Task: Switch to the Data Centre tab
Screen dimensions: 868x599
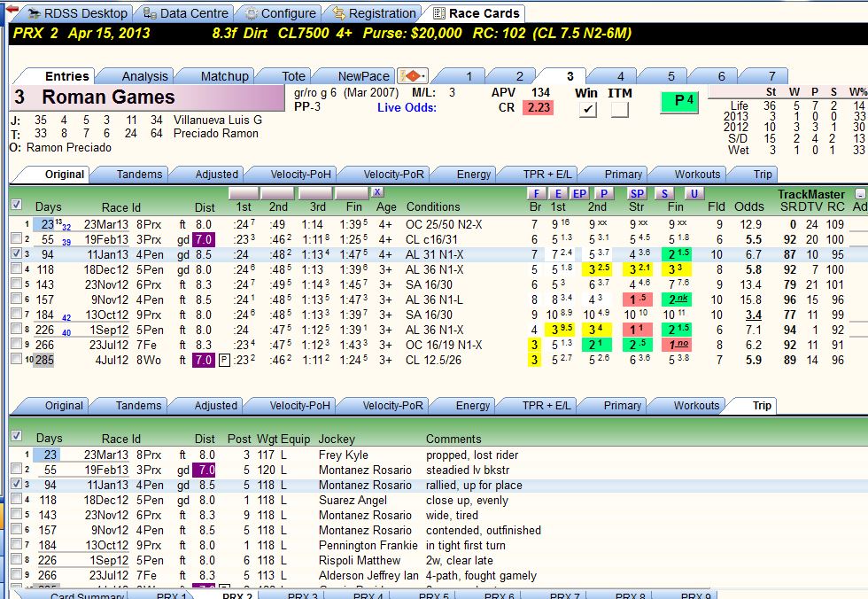Action: 186,13
